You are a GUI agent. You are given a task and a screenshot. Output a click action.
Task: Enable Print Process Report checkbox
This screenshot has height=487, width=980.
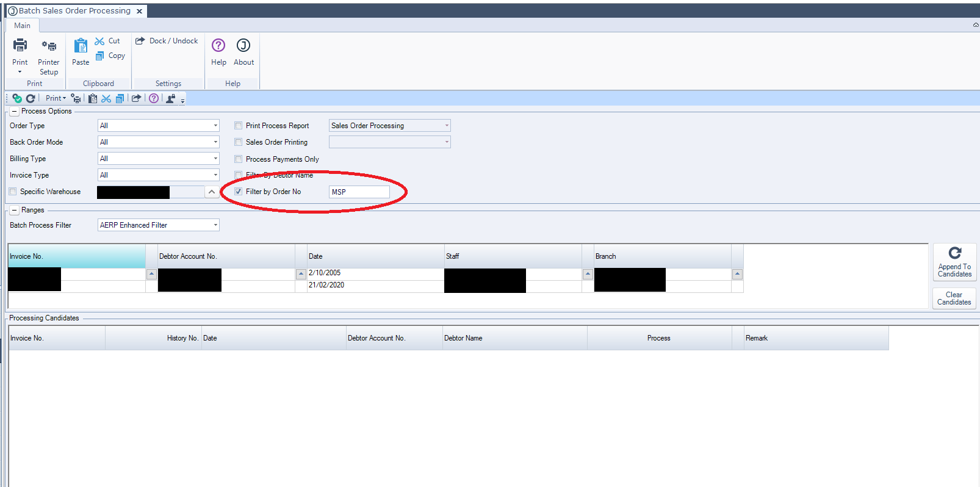point(239,126)
